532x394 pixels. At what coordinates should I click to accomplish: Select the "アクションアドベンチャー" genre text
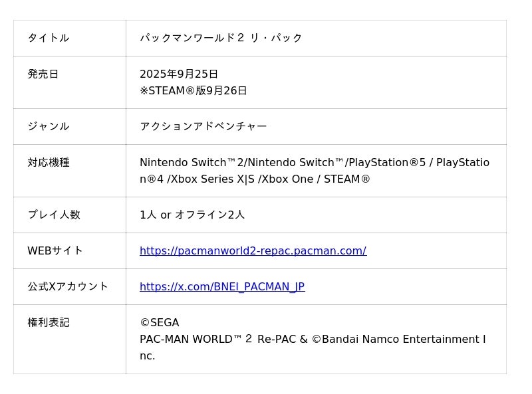203,126
